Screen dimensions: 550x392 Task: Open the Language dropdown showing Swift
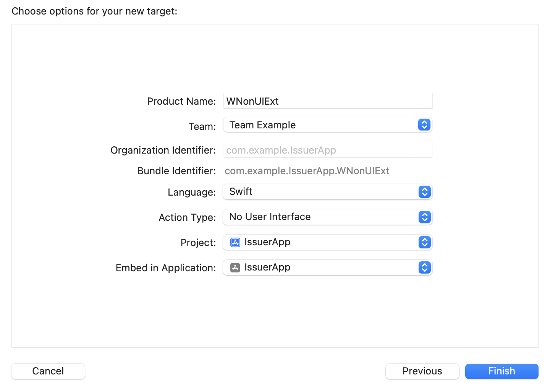click(328, 192)
